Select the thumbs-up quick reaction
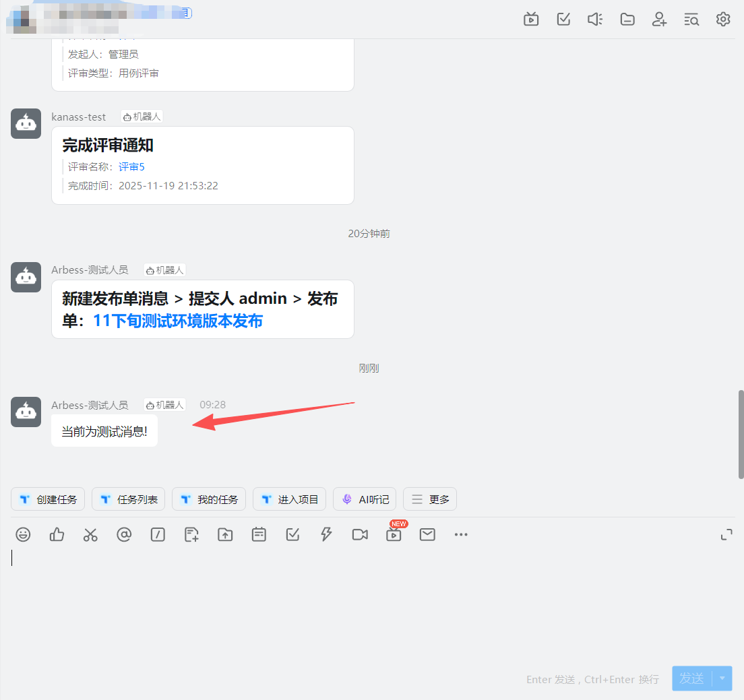Image resolution: width=744 pixels, height=700 pixels. click(x=57, y=534)
